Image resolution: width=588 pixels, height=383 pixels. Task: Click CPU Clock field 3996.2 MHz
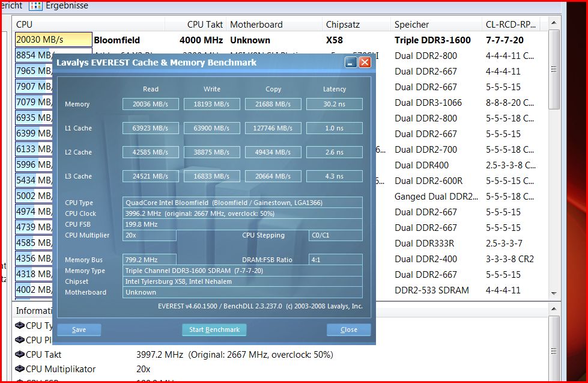click(x=242, y=213)
